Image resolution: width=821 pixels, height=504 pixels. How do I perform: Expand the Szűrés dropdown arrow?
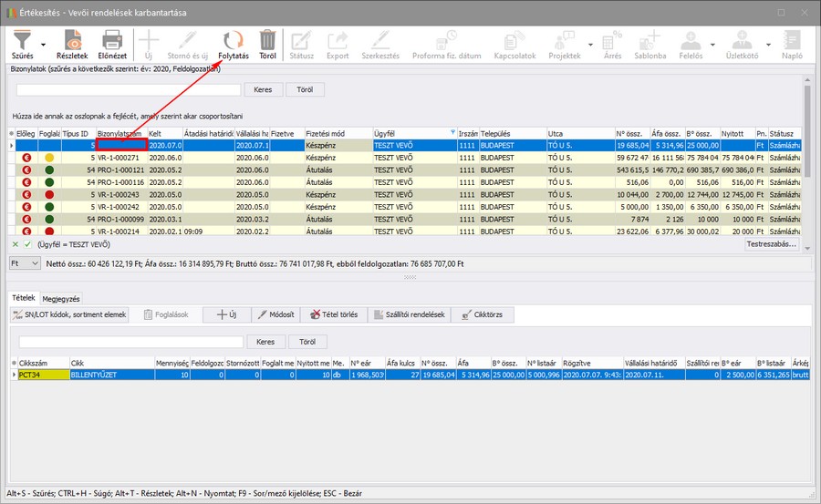(43, 44)
